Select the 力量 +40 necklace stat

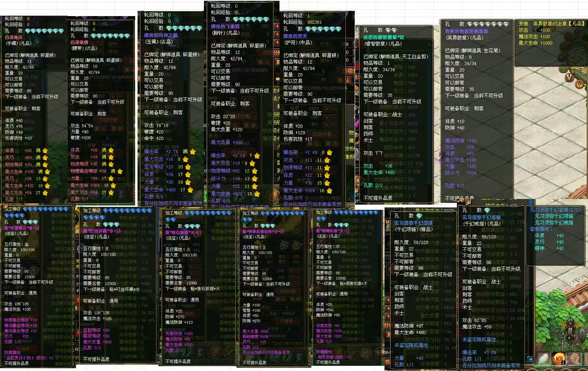409,358
